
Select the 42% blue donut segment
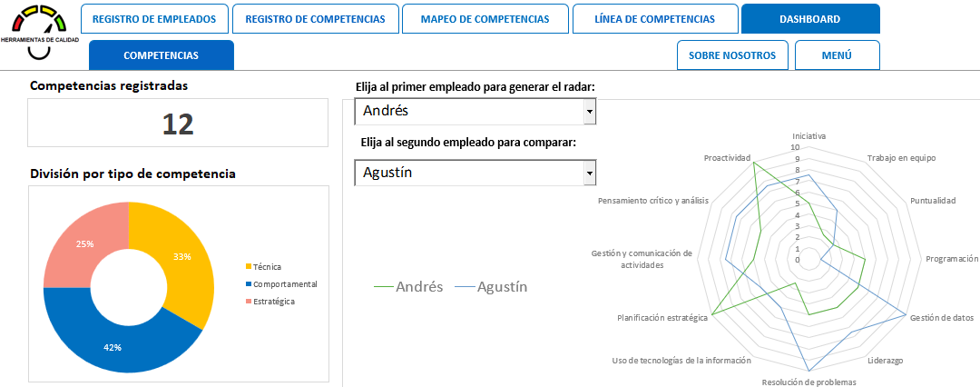pos(113,347)
